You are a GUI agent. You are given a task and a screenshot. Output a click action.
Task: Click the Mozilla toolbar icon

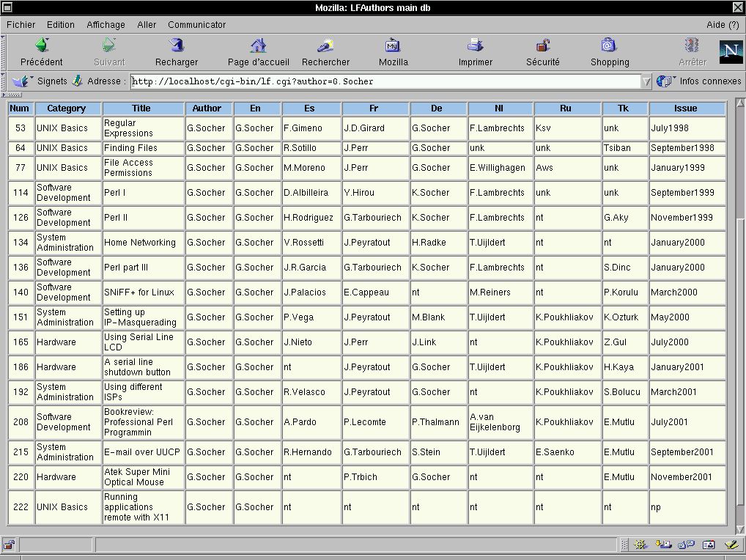click(393, 46)
